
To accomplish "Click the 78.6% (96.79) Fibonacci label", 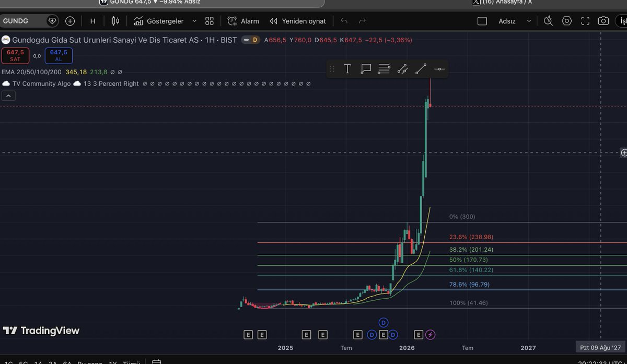I will pos(470,285).
